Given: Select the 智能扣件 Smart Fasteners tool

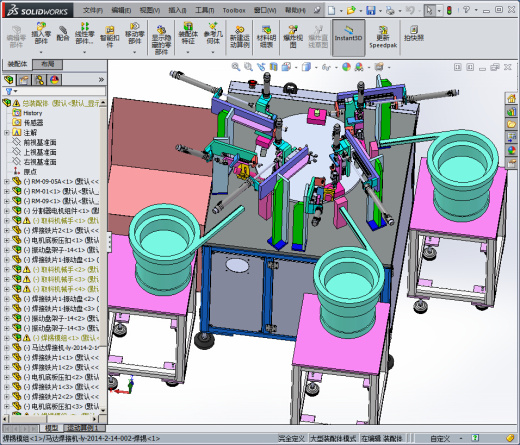Looking at the screenshot, I should (x=110, y=37).
